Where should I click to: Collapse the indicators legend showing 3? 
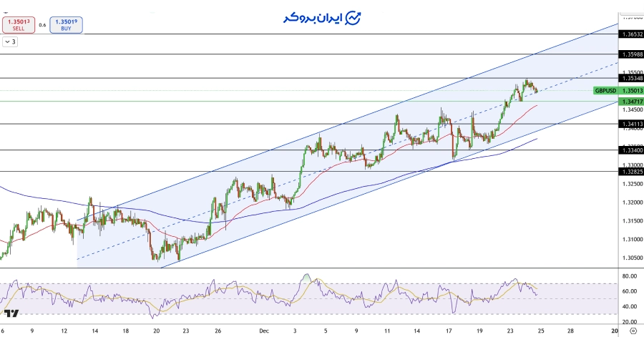click(10, 42)
